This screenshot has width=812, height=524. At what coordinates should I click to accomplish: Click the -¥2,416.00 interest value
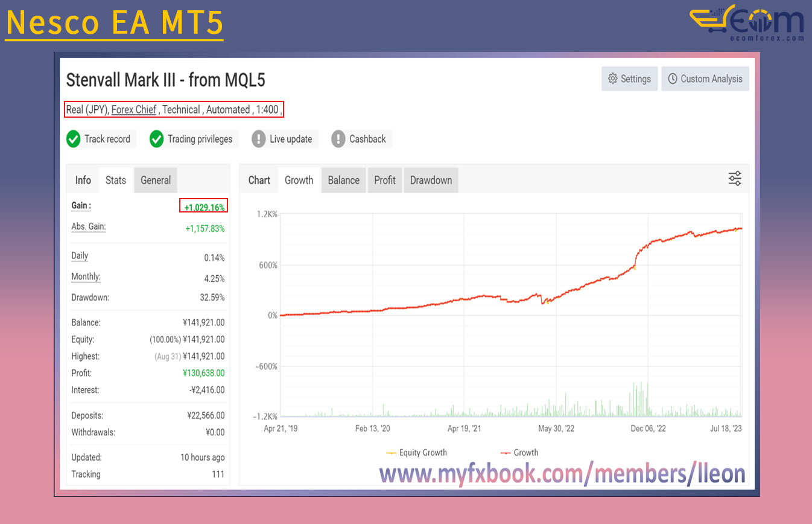click(207, 390)
